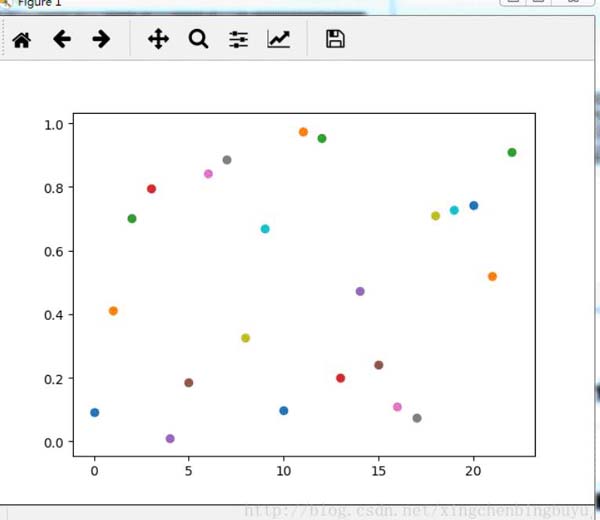Image resolution: width=600 pixels, height=520 pixels.
Task: Click the gray point at x=17 near the bottom
Action: click(417, 418)
